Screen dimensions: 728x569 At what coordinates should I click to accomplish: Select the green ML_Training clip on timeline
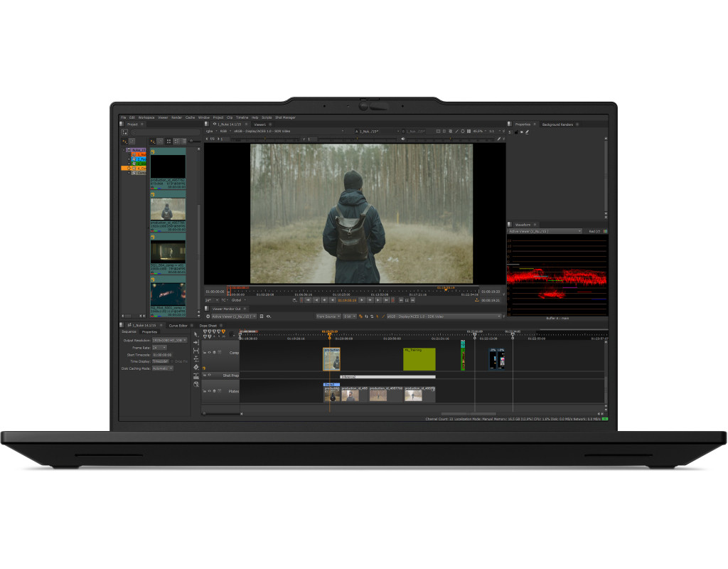click(419, 359)
